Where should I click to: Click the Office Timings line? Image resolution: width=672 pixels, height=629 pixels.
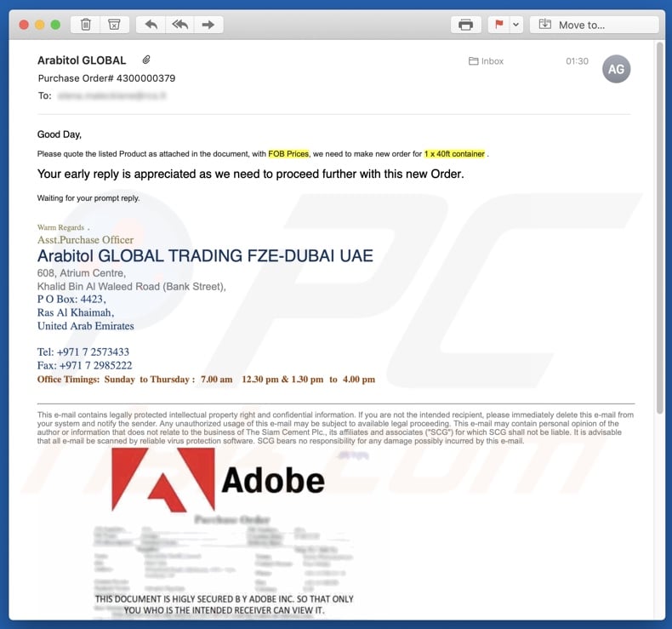pyautogui.click(x=206, y=379)
